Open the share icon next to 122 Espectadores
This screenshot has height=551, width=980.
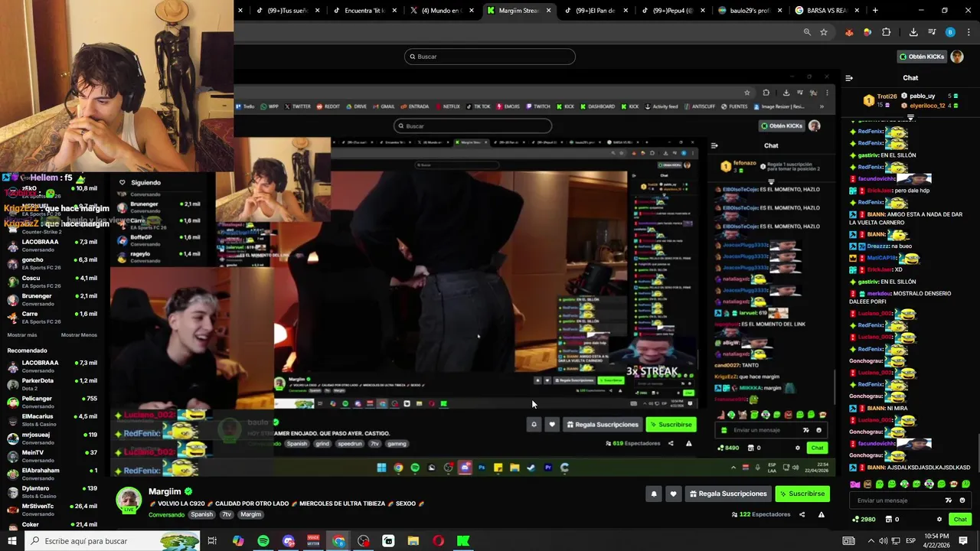click(802, 514)
